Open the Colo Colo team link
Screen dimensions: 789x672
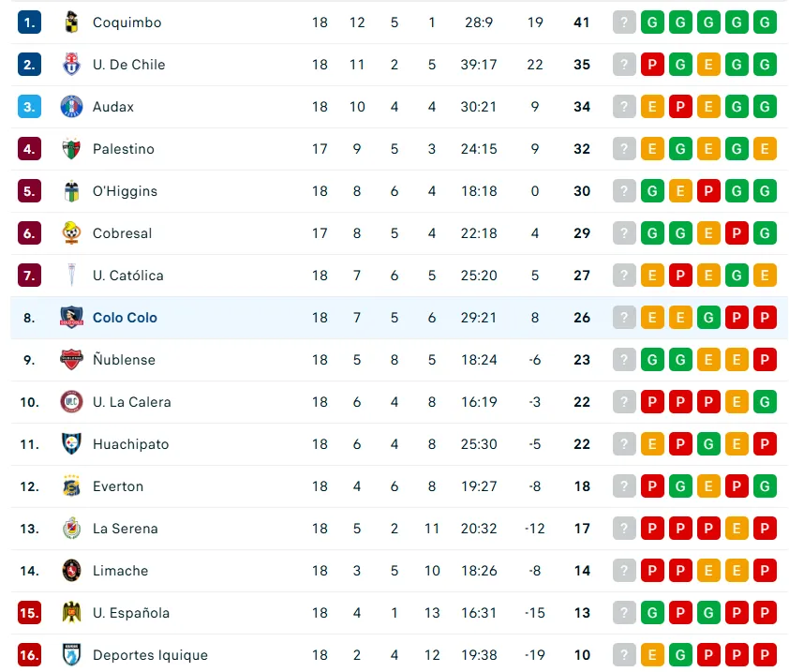click(x=125, y=318)
